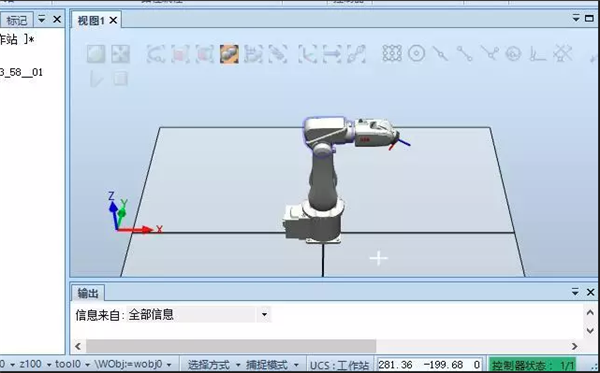Select the 3_58__01 item in left panel
Screen dimensions: 600x373
[21, 72]
